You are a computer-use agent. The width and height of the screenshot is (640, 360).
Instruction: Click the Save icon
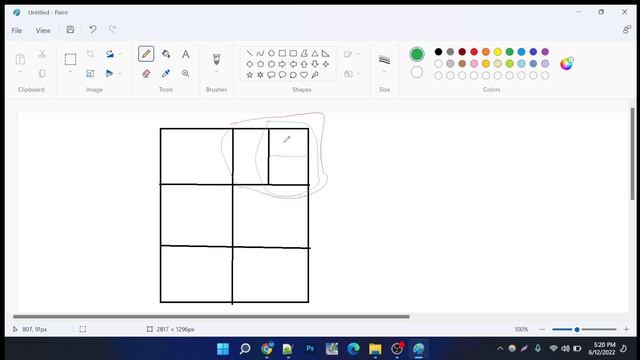coord(70,29)
